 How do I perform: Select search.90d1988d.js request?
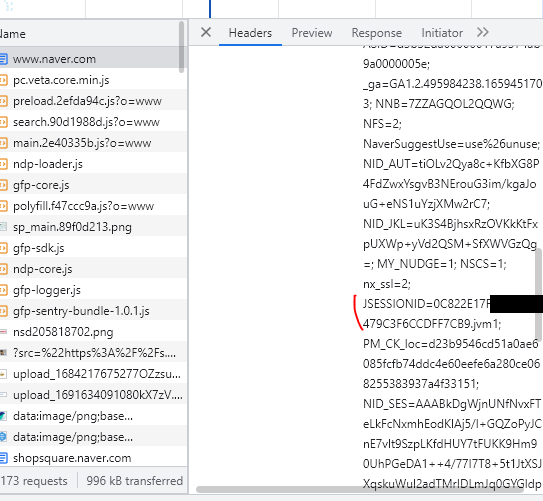(94, 122)
